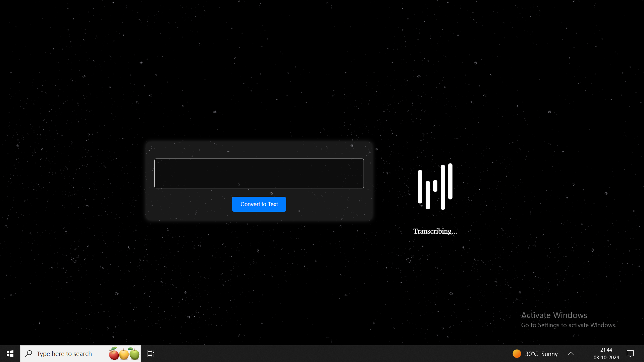Click the taskbar search magnifier icon

point(29,354)
